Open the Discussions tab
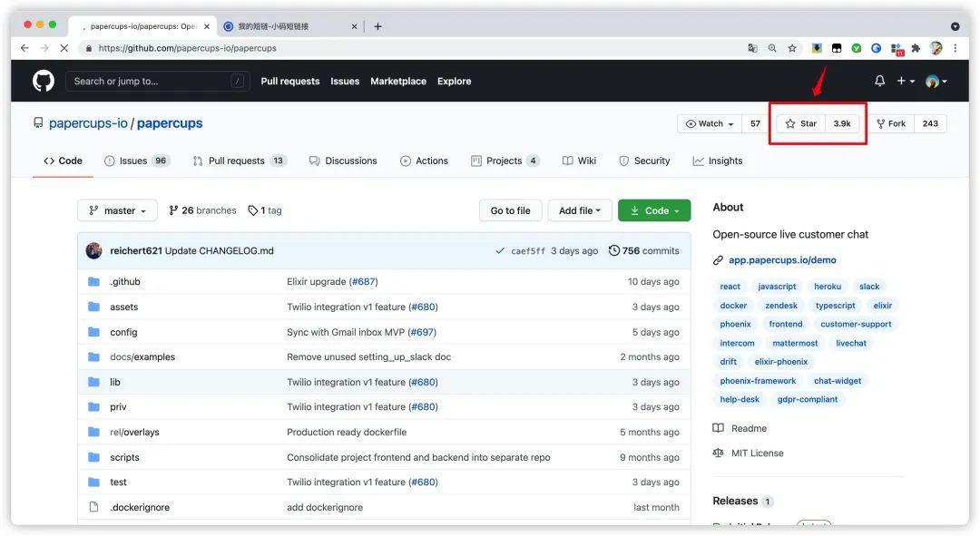This screenshot has height=536, width=980. coord(343,161)
